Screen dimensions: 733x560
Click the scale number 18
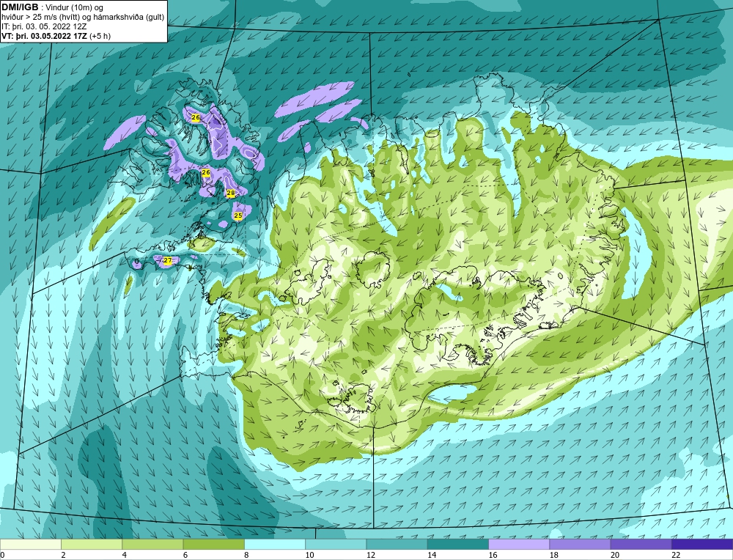(553, 555)
